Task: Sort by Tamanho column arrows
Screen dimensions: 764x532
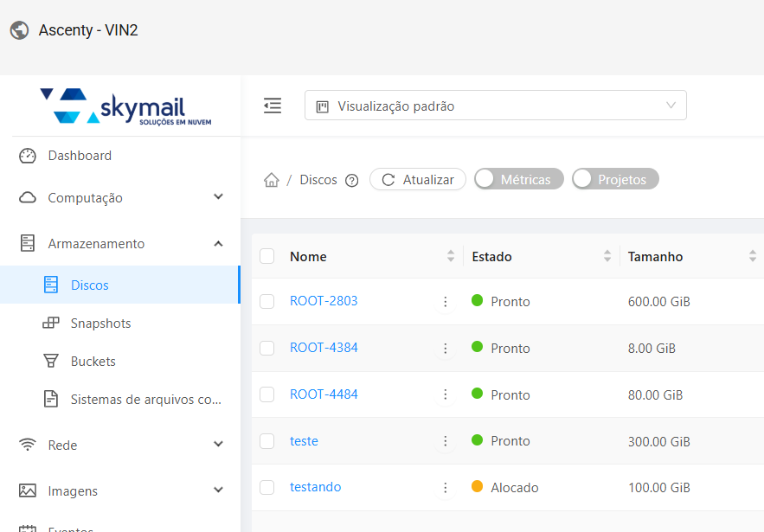Action: [752, 256]
